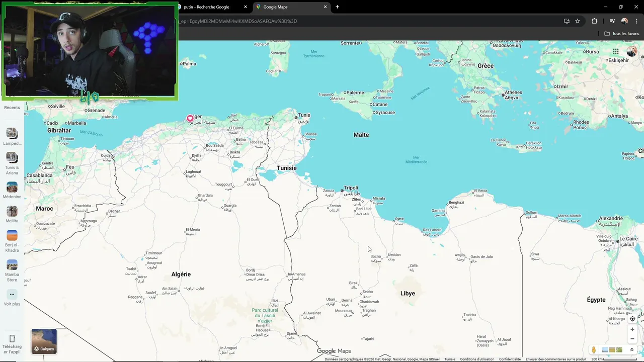Open the Tunis & Ariana recent entry

tap(12, 164)
